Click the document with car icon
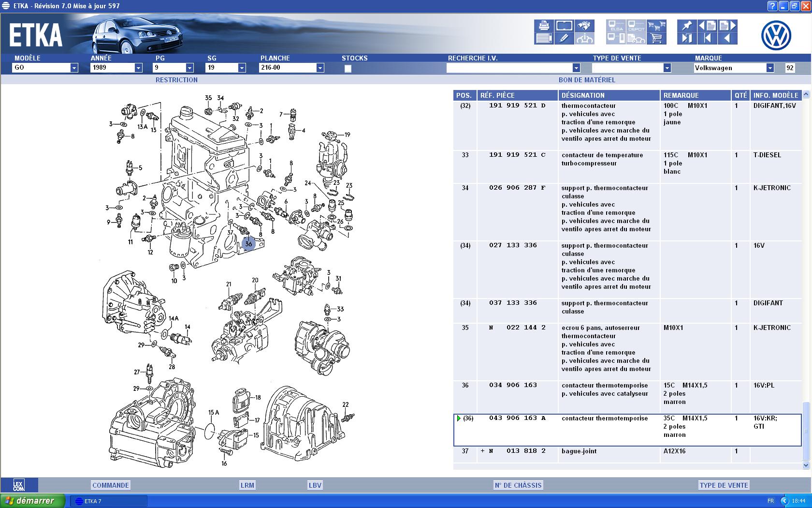 637,38
